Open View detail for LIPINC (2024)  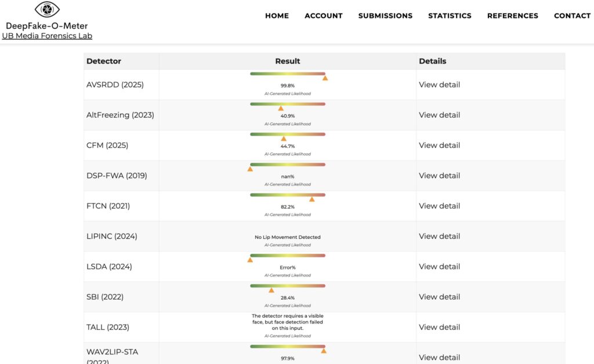pos(439,236)
